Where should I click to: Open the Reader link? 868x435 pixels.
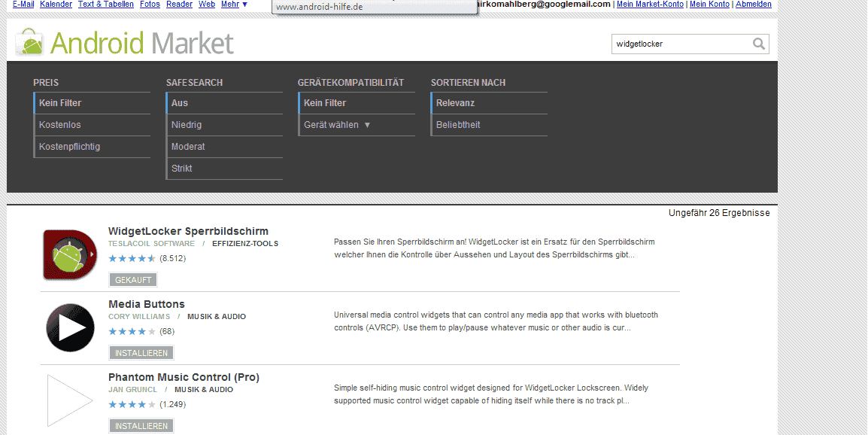click(x=179, y=5)
